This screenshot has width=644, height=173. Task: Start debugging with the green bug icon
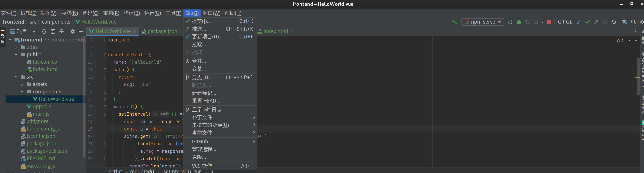pos(519,22)
